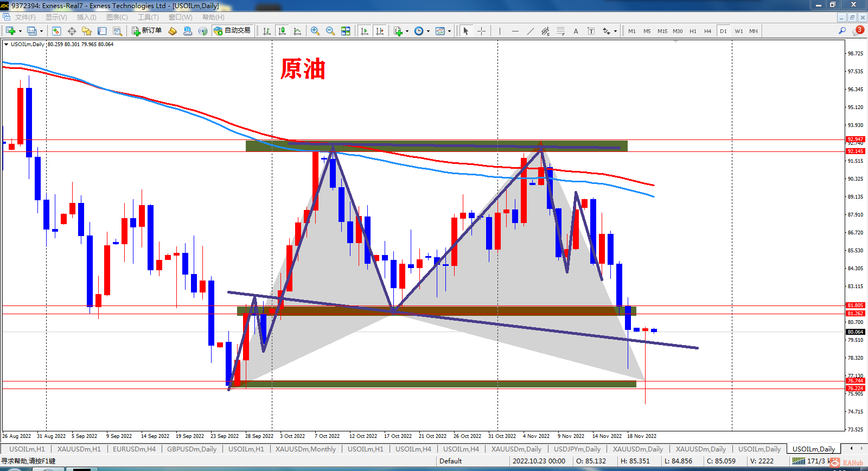868x471 pixels.
Task: Open the 显示(V) menu
Action: tap(56, 17)
